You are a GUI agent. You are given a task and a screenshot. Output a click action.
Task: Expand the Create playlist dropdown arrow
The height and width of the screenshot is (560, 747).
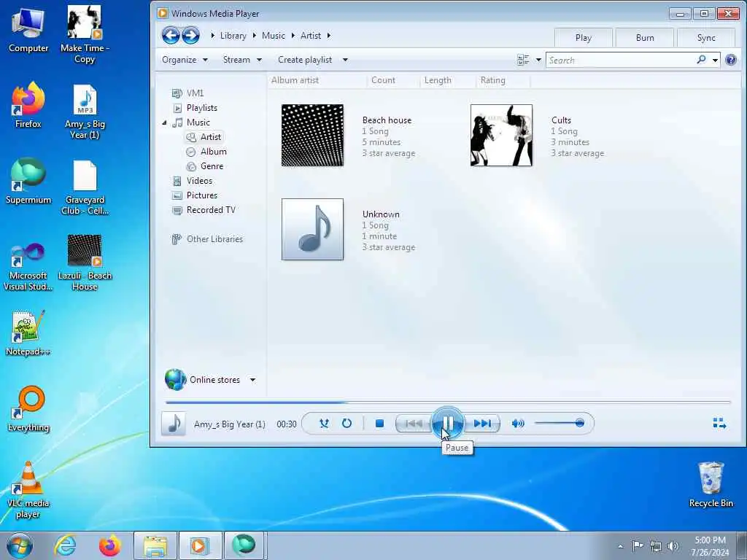coord(345,60)
